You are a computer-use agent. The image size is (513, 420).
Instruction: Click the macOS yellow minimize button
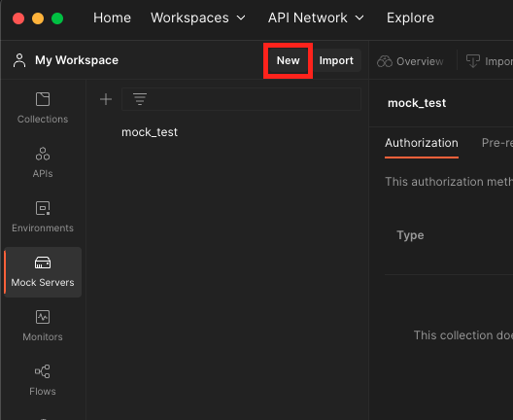[38, 18]
